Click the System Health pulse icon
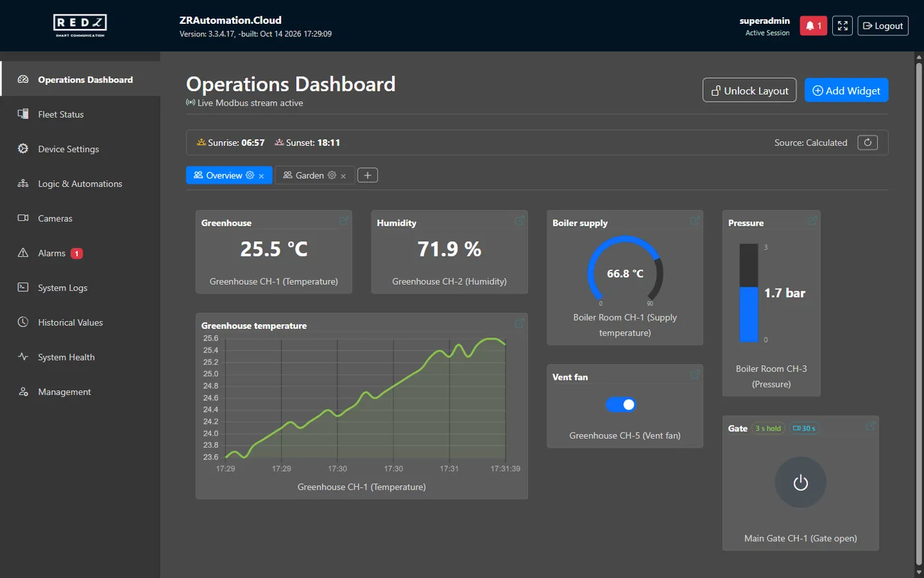Screen dimensions: 924x578 tap(23, 357)
